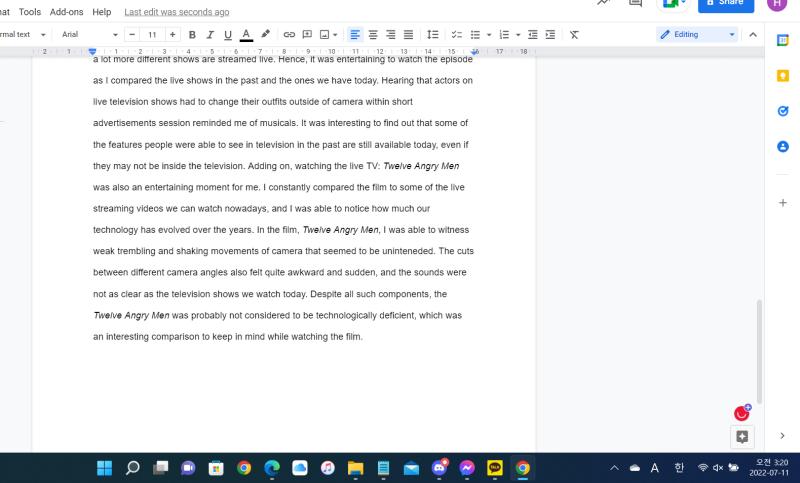Image resolution: width=800 pixels, height=483 pixels.
Task: Set right text alignment
Action: tap(391, 35)
